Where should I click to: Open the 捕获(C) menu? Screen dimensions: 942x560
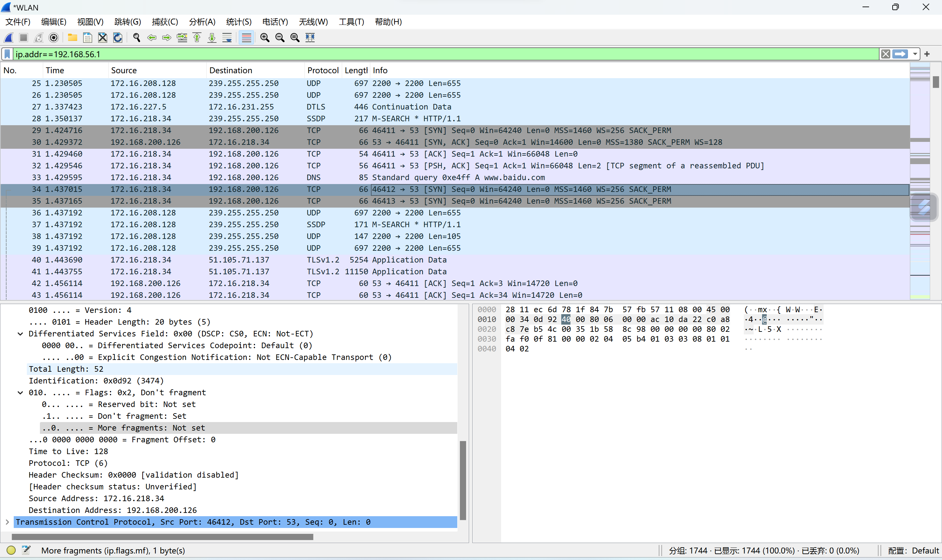(x=165, y=22)
